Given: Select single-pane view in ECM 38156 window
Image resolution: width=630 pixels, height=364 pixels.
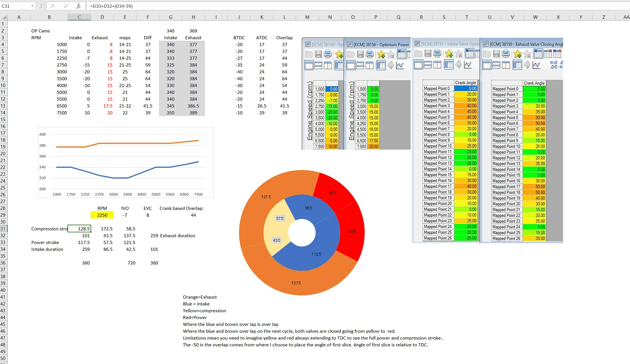Looking at the screenshot, I should pyautogui.click(x=351, y=65).
